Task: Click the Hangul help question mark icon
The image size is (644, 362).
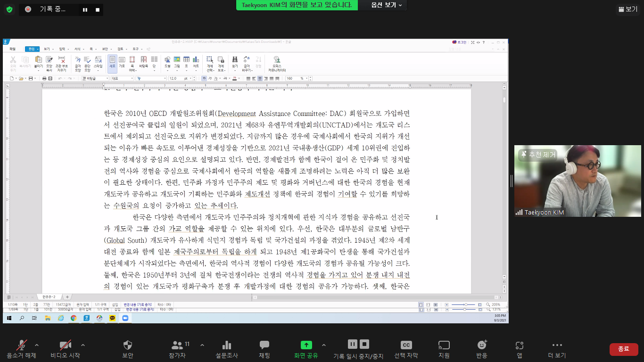Action: (x=483, y=42)
